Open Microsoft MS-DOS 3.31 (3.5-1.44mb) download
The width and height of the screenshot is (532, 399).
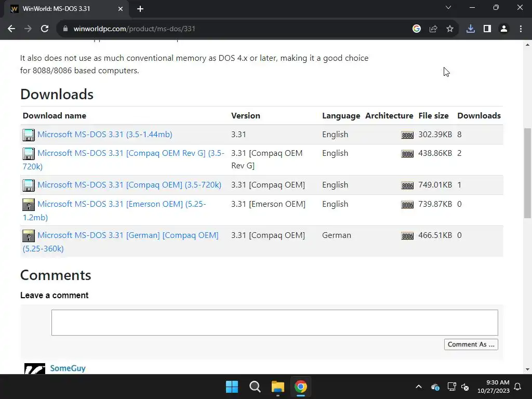[105, 135]
